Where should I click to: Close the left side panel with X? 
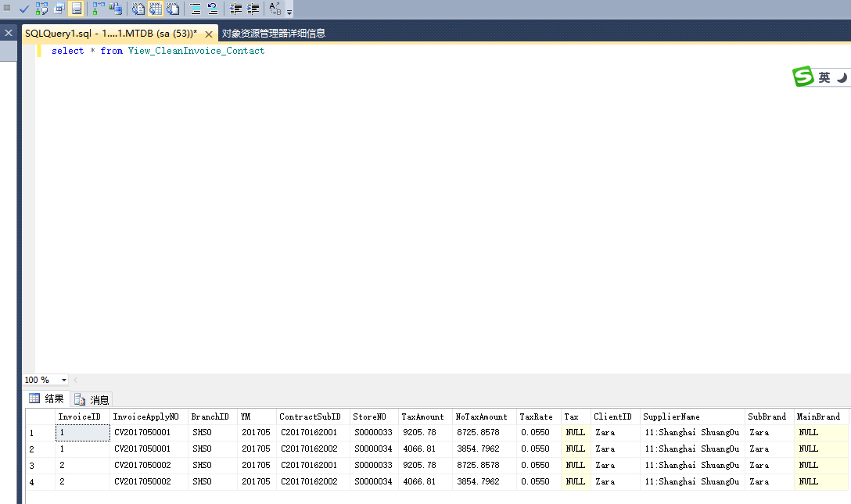(9, 33)
